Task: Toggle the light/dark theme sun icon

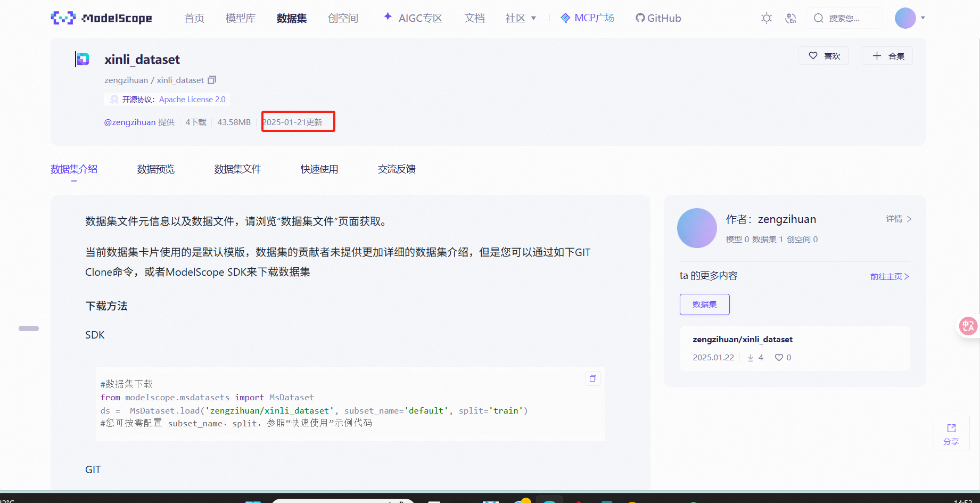Action: 767,18
